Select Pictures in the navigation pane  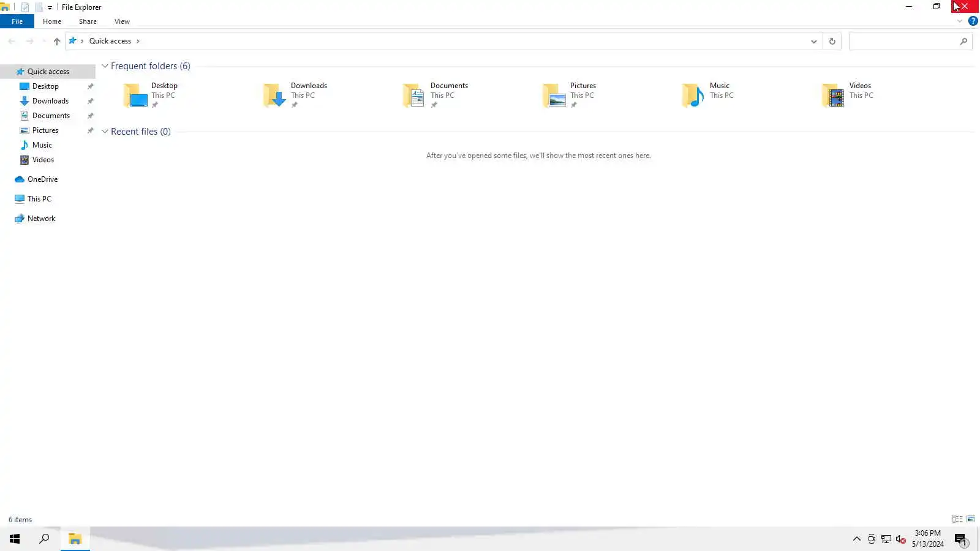[x=45, y=130]
